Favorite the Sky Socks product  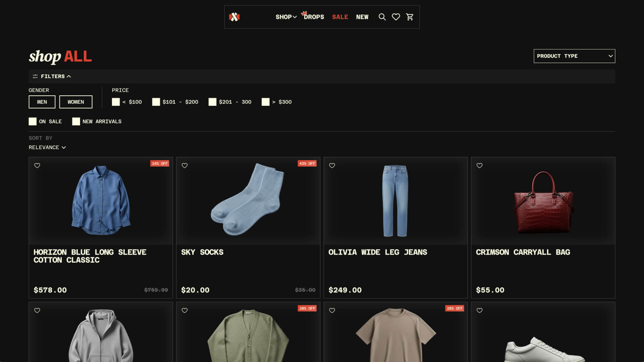[185, 165]
